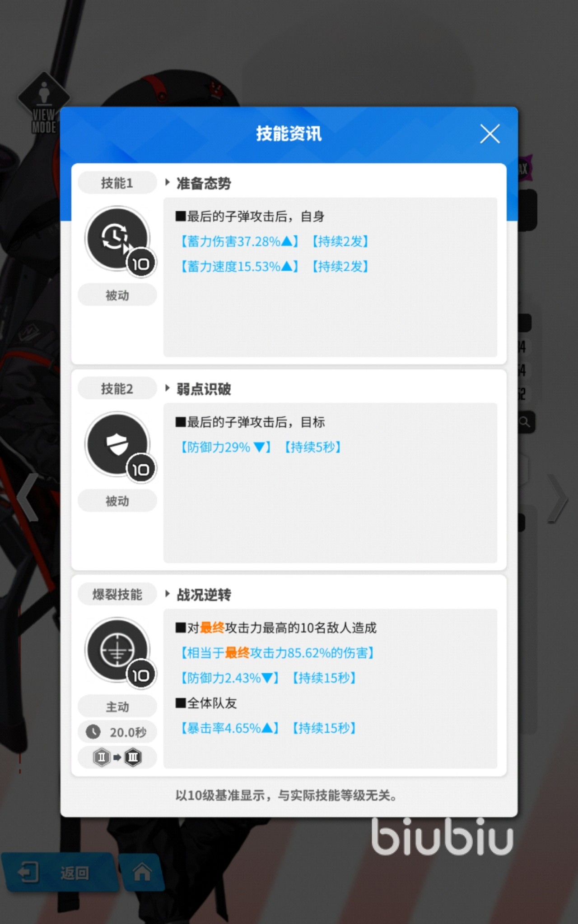Tap the 战况逆转 crosshair burst skill icon
Image resolution: width=578 pixels, height=924 pixels.
click(118, 651)
